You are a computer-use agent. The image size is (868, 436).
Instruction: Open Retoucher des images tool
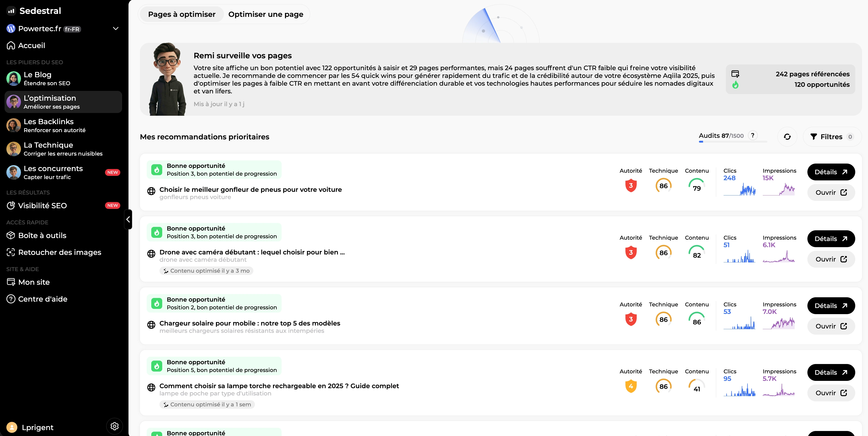pos(59,252)
